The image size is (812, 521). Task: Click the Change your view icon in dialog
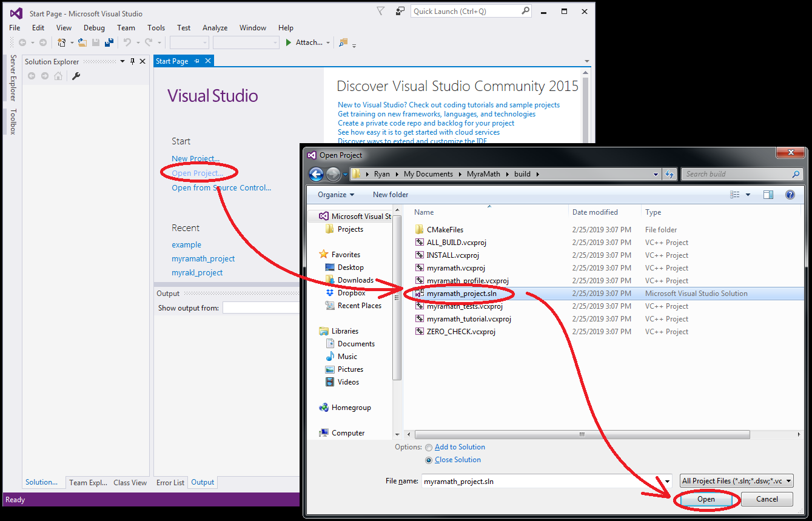point(735,195)
